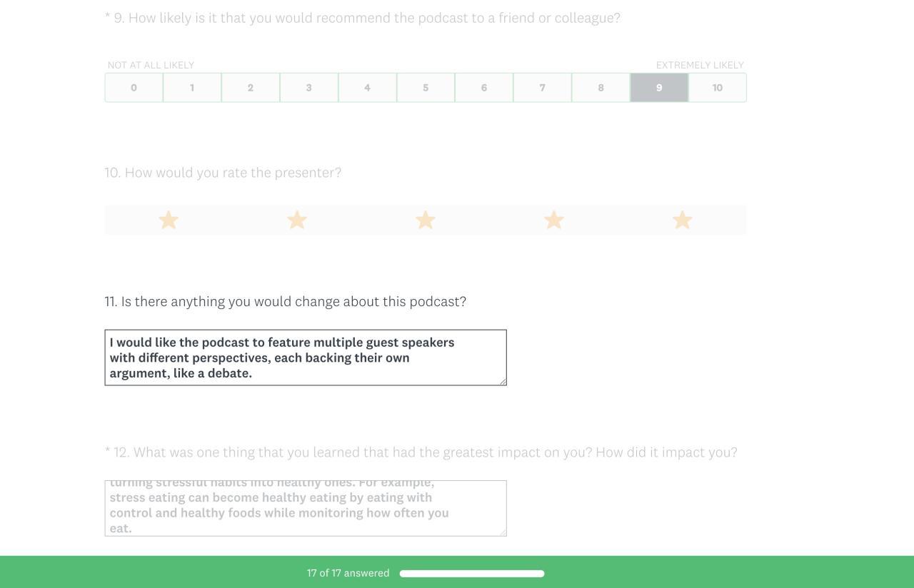Click the first rating star
The width and height of the screenshot is (914, 588).
click(169, 220)
